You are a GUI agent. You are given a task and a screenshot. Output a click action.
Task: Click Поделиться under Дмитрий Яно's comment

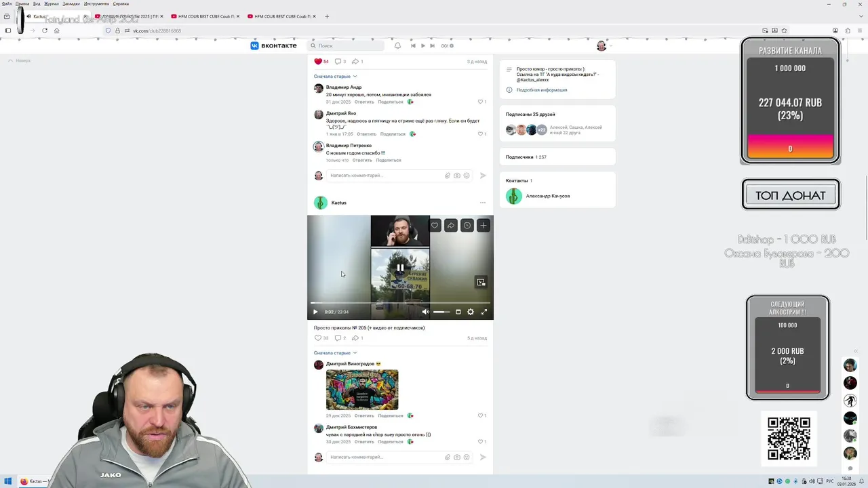[x=393, y=134]
